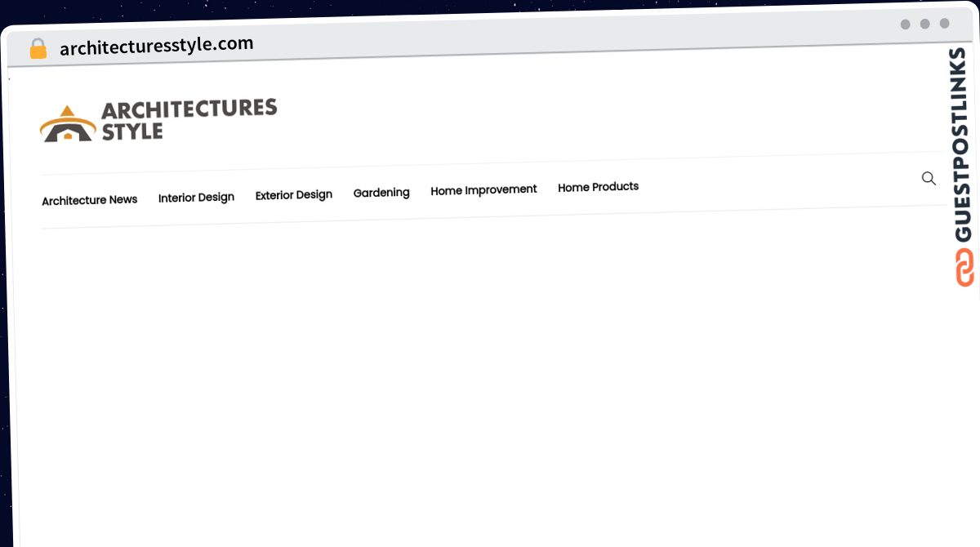Viewport: 980px width, 547px height.
Task: Open Architecture News menu item
Action: point(90,200)
